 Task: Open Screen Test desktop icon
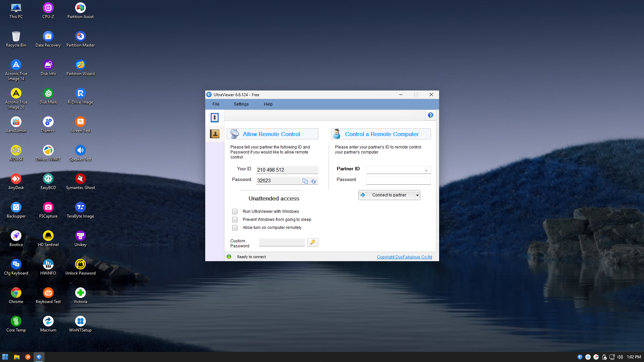[x=80, y=125]
